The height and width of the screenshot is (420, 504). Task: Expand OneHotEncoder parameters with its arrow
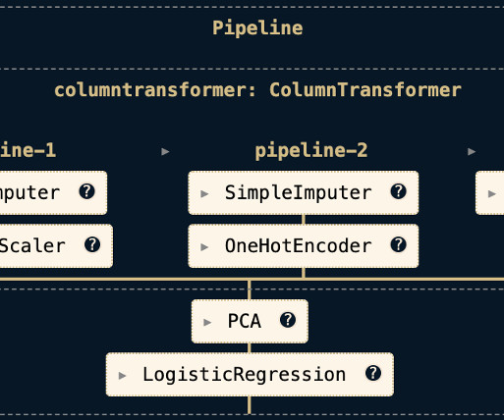(204, 247)
